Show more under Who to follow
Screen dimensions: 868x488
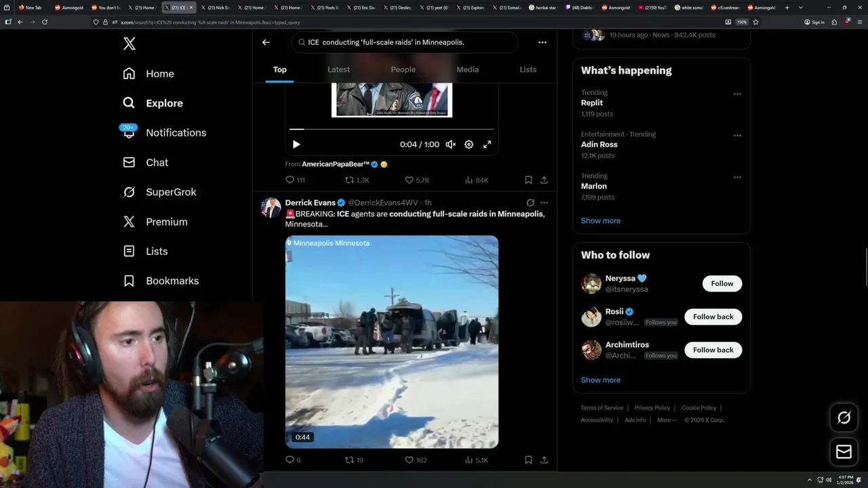(600, 380)
